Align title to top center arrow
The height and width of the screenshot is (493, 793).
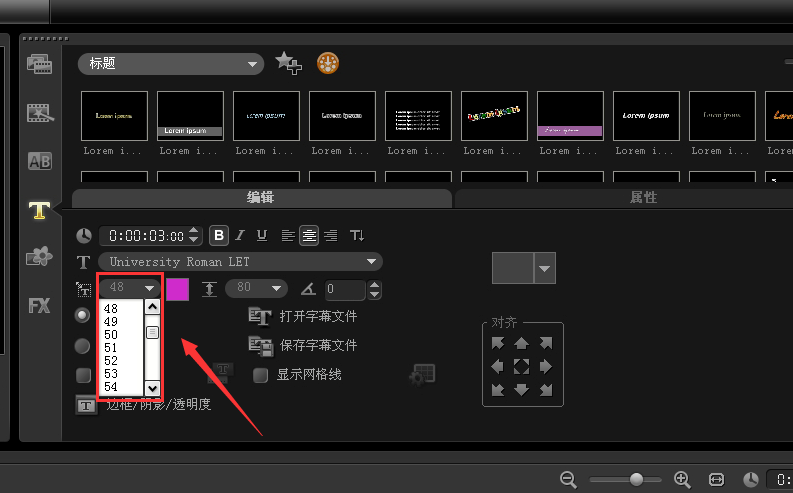(x=521, y=343)
